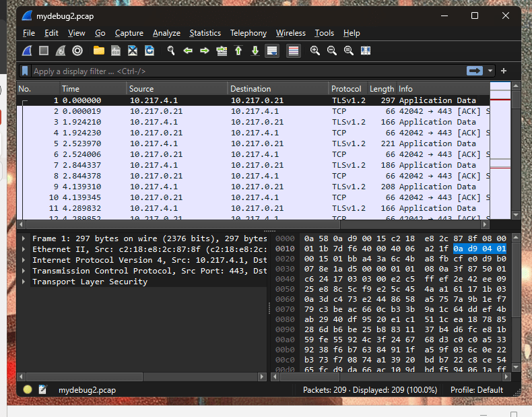Open the File menu
Screen dimensions: 532x417
[x=29, y=33]
